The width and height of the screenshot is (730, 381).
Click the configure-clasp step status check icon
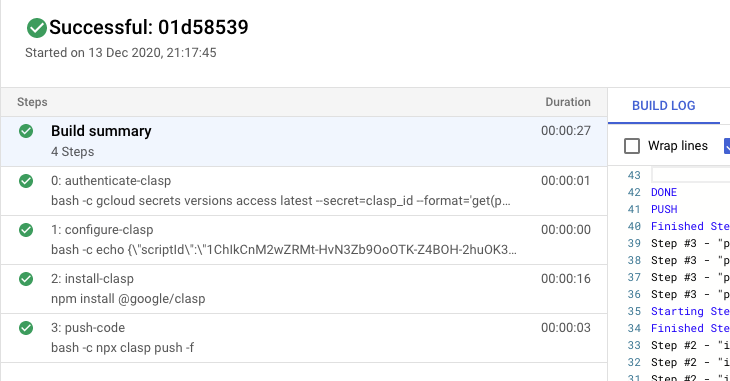click(x=26, y=230)
